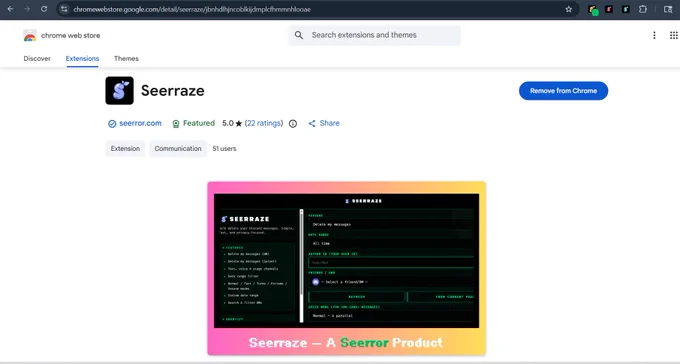This screenshot has width=680, height=364.
Task: Switch to the Themes tab
Action: (126, 59)
